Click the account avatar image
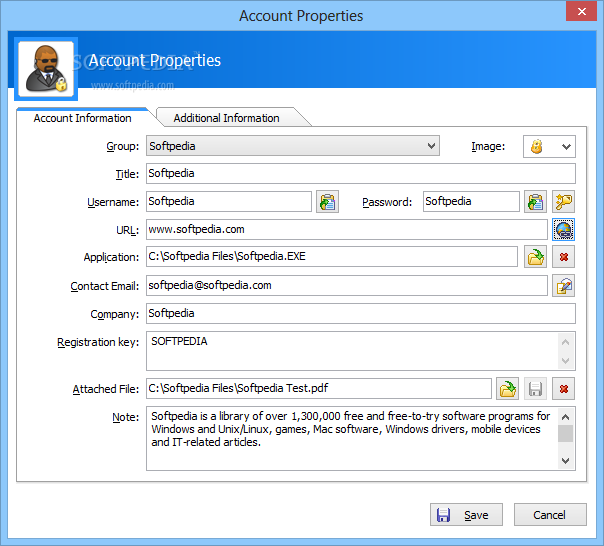This screenshot has height=546, width=604. 46,69
